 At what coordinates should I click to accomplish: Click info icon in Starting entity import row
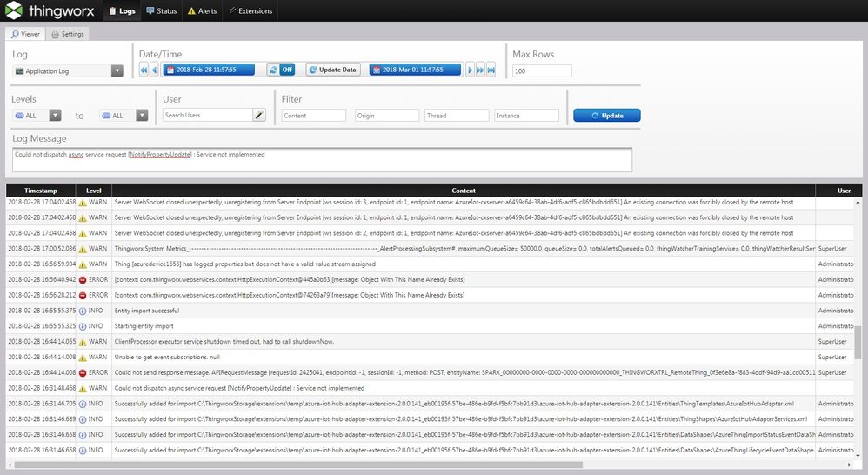[x=83, y=326]
